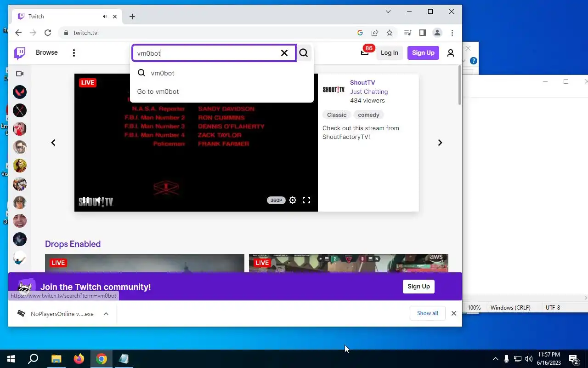Image resolution: width=588 pixels, height=368 pixels.
Task: Open second Drops Enabled stream with aws logo
Action: tap(349, 263)
